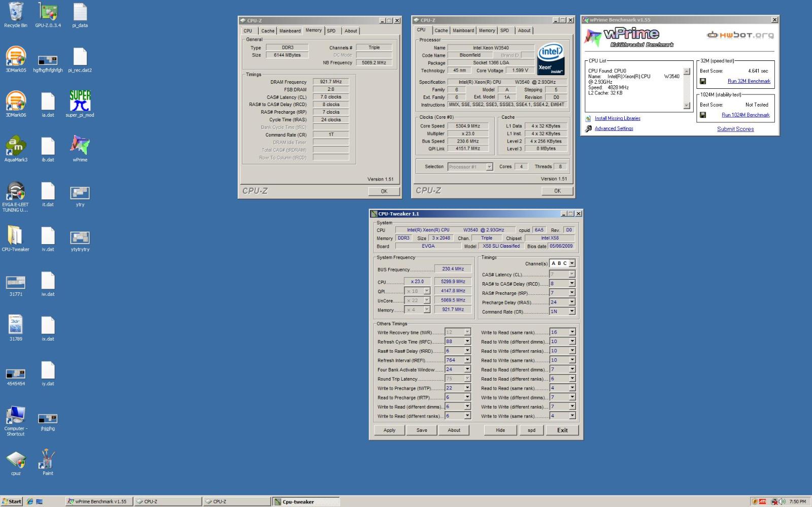The width and height of the screenshot is (812, 507).
Task: Click OK in the left CPU-Z Memory window
Action: point(384,191)
